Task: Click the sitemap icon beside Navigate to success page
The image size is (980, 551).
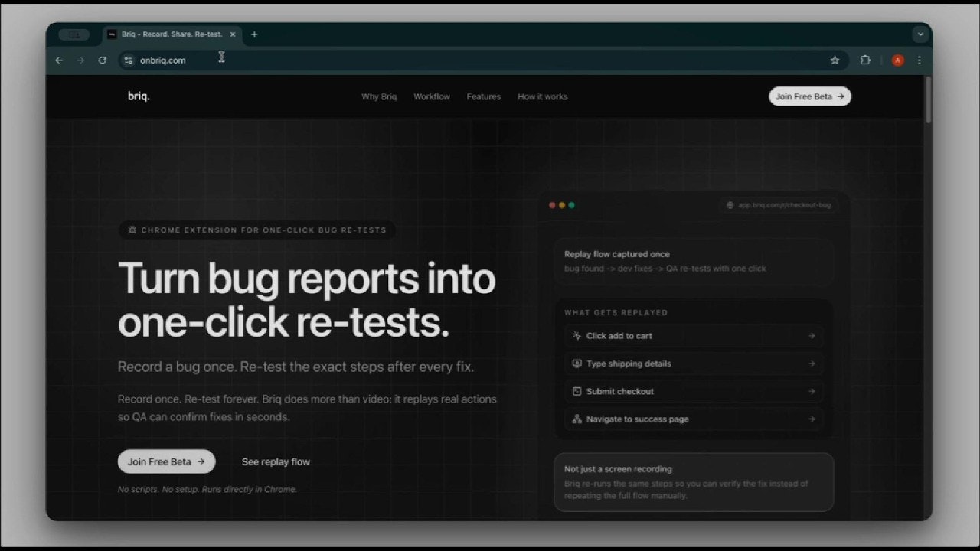Action: tap(577, 419)
